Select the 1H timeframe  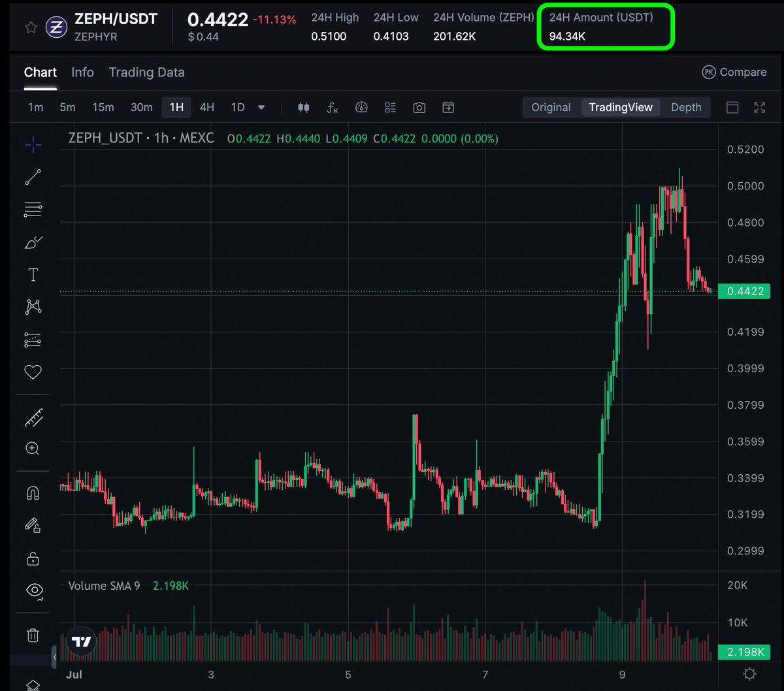176,108
